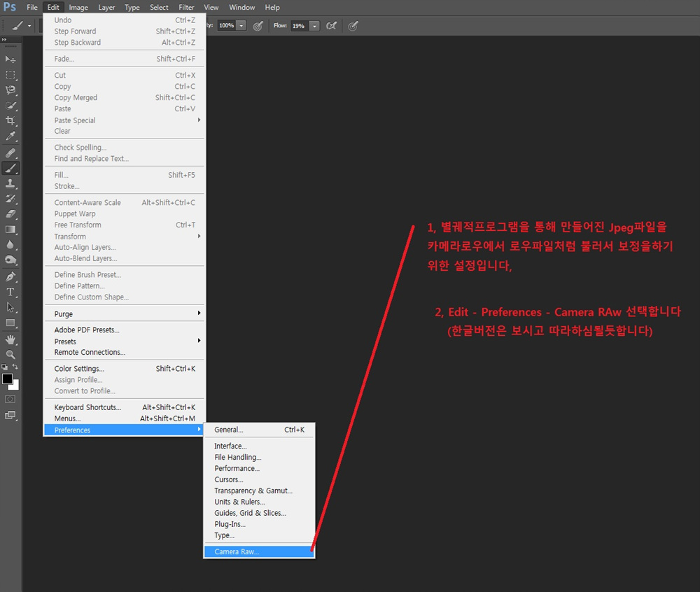Select the Rectangular Marquee tool
This screenshot has width=700, height=592.
(10, 75)
